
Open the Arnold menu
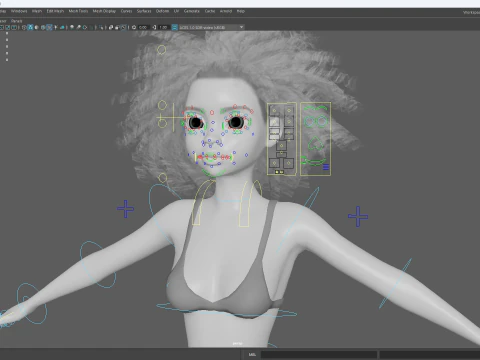pyautogui.click(x=226, y=11)
